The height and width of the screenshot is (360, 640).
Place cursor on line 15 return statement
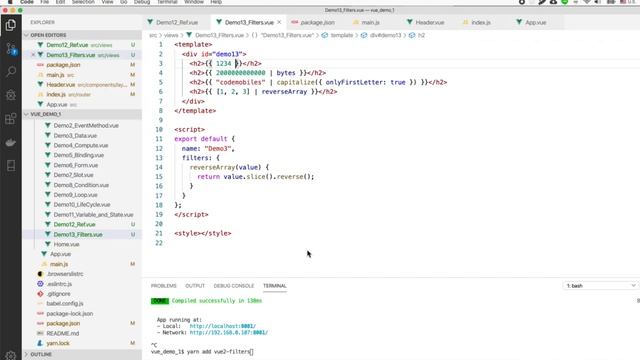pos(256,177)
